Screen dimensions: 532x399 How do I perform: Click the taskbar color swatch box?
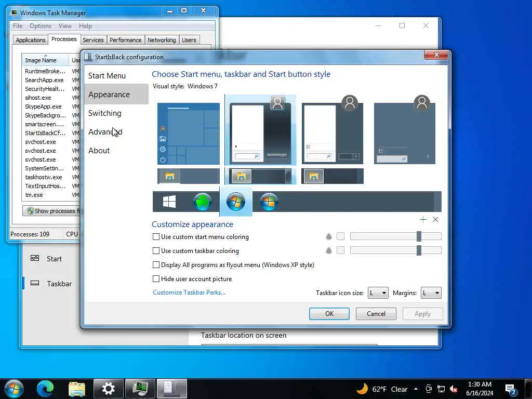click(x=340, y=250)
